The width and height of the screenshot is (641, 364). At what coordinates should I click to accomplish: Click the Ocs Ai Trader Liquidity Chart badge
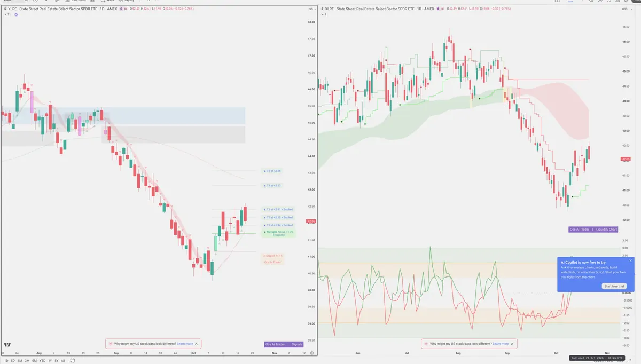click(593, 230)
